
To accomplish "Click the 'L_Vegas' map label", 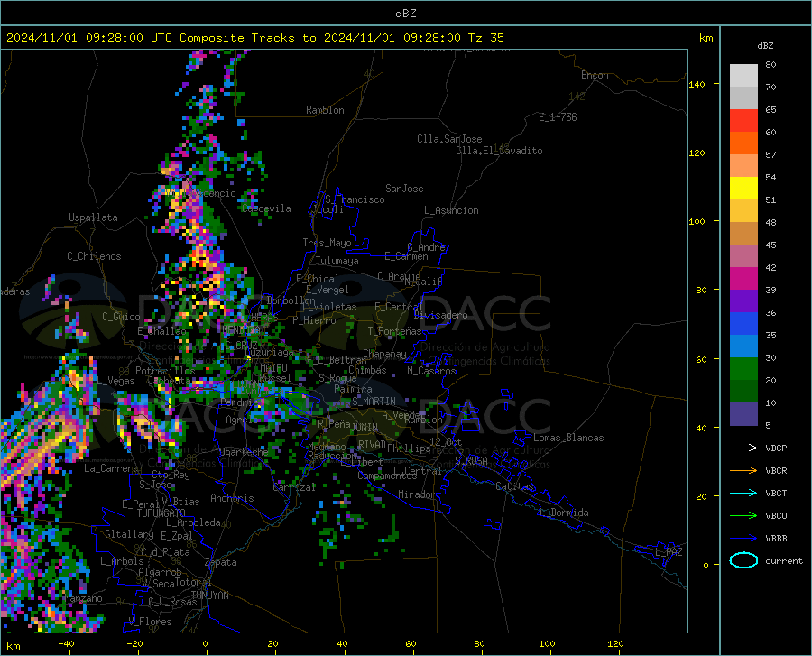I will pos(116,381).
